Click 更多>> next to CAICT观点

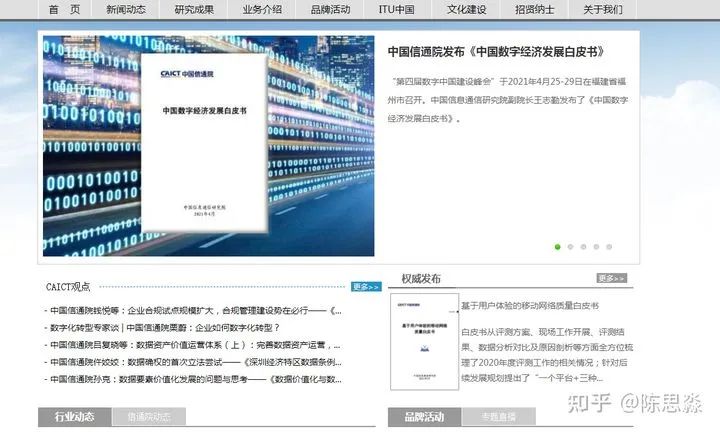366,287
